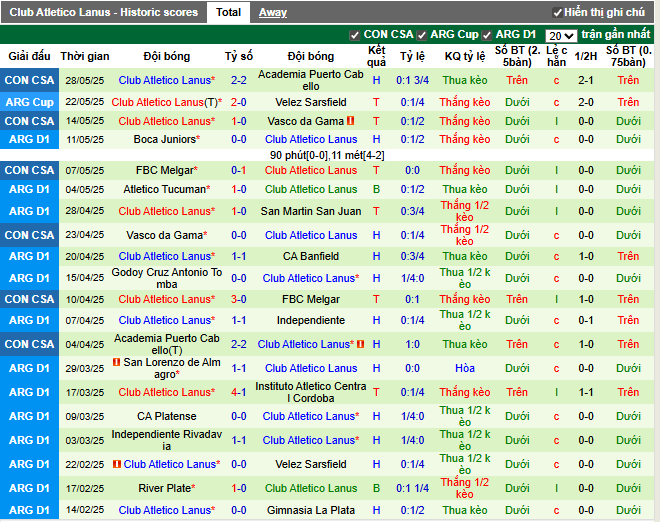Click half-time score 2-1 in 28/05/25 row
The height and width of the screenshot is (522, 660).
(x=586, y=80)
